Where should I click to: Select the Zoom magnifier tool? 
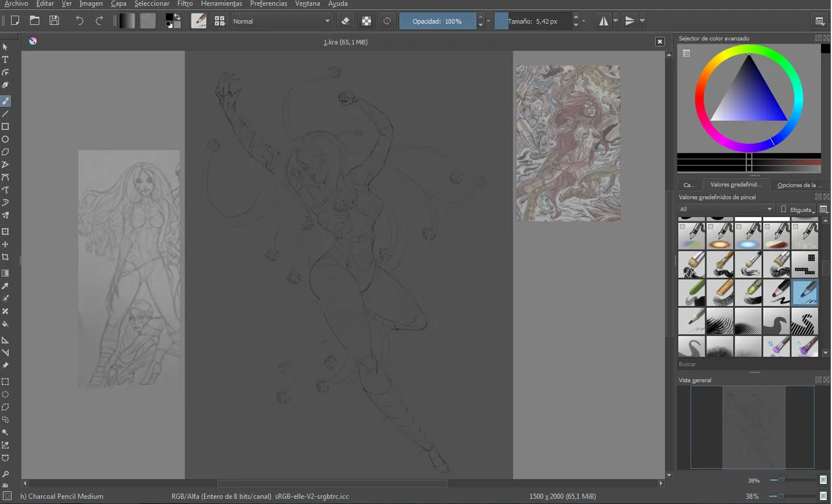point(5,475)
